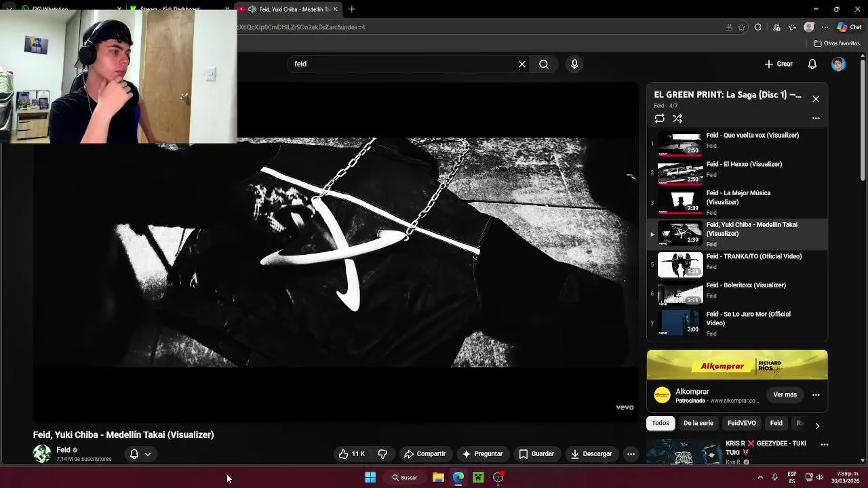Open more video actions three-dot menu
868x488 pixels.
tap(631, 454)
